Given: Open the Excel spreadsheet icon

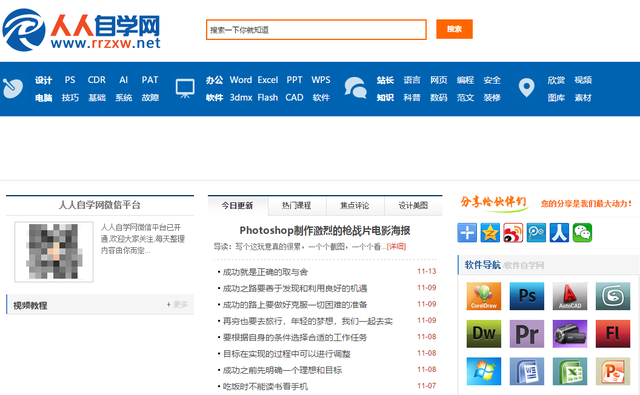Looking at the screenshot, I should 570,371.
